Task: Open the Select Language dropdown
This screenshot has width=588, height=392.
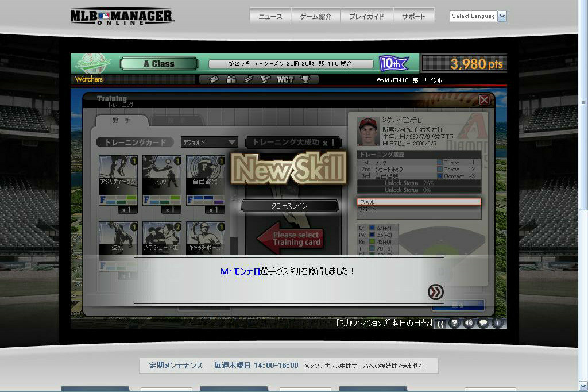Action: tap(478, 16)
